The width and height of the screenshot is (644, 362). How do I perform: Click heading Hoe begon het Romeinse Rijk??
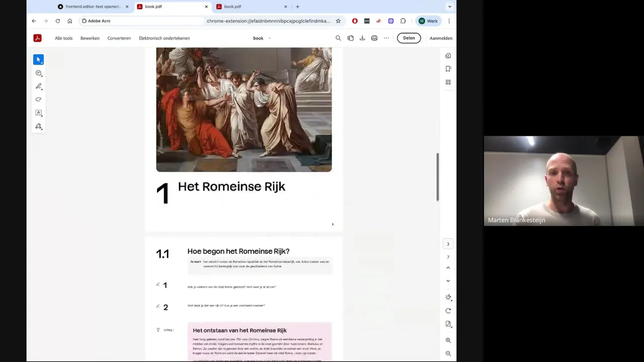(x=238, y=251)
